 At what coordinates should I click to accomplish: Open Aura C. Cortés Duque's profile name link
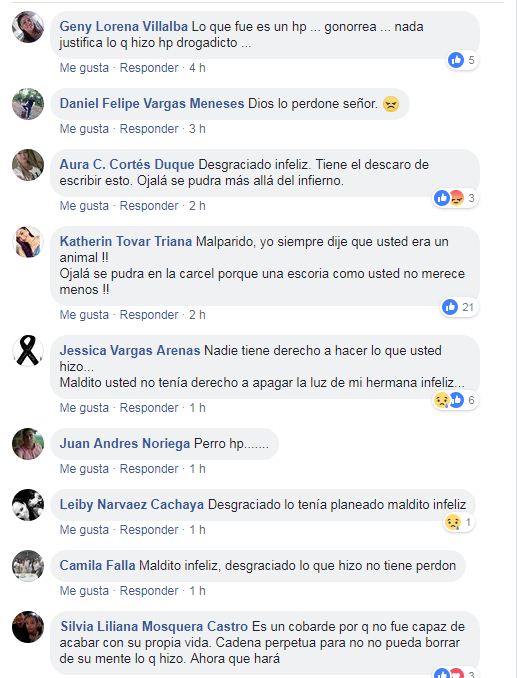coord(127,165)
